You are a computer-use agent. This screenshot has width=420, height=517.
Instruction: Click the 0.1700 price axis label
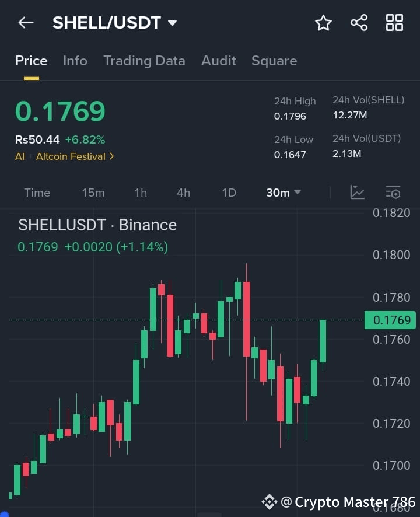391,466
